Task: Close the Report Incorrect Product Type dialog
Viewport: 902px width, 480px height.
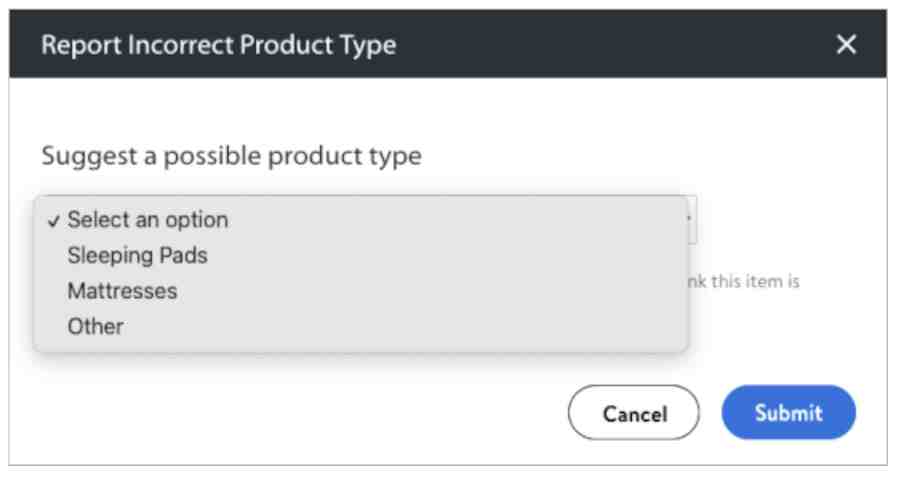Action: click(846, 45)
